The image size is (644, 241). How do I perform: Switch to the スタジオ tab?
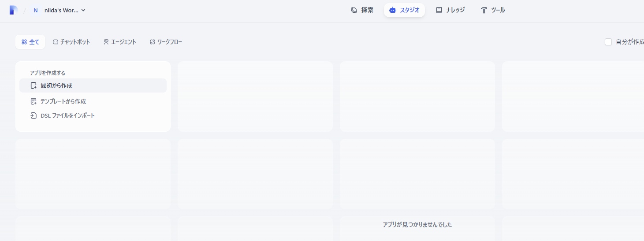click(x=404, y=10)
